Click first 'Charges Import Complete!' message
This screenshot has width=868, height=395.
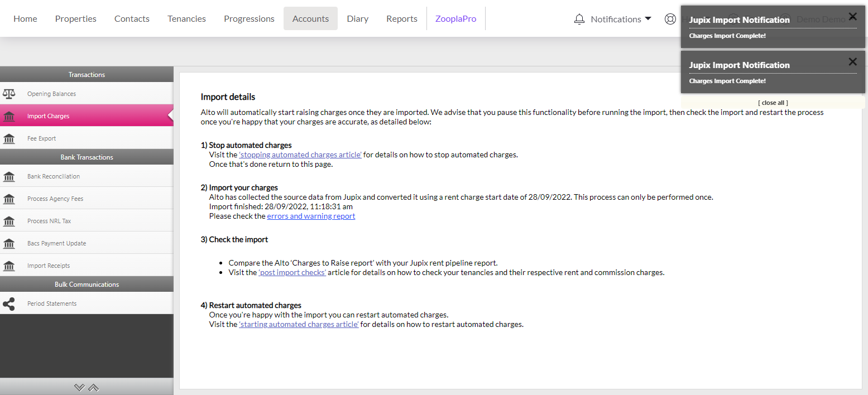[727, 36]
